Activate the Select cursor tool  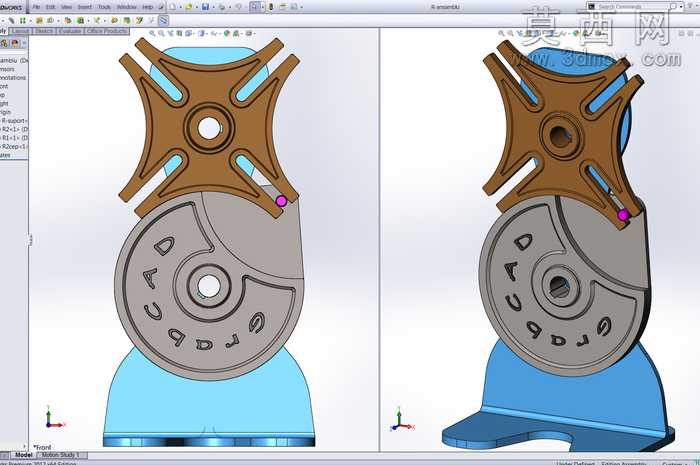click(254, 7)
